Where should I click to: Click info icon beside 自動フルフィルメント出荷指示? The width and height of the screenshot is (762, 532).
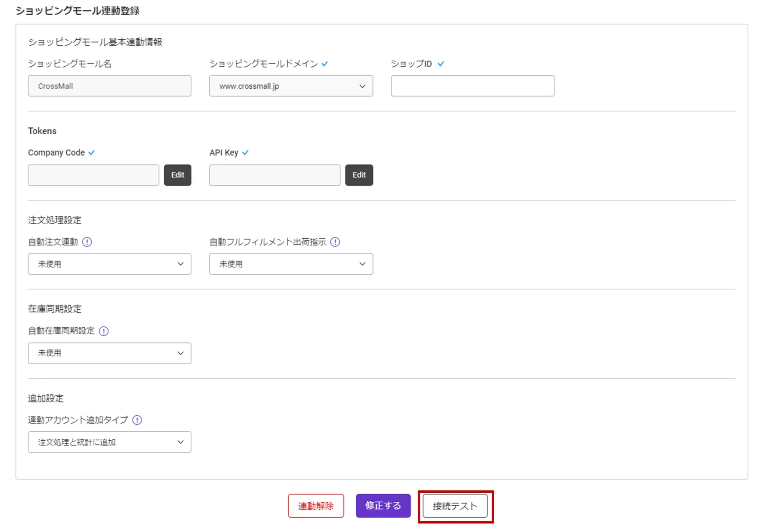(335, 242)
